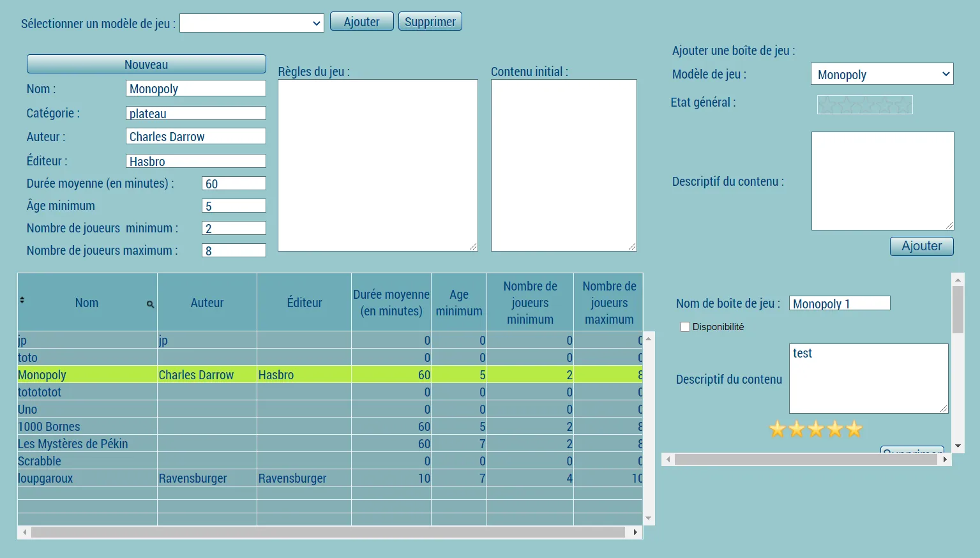Click the Auteur field containing Charles Darrow
This screenshot has width=980, height=558.
[x=196, y=136]
